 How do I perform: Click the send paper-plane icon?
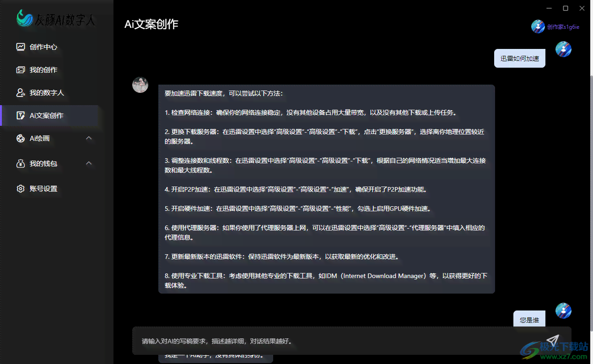click(553, 341)
